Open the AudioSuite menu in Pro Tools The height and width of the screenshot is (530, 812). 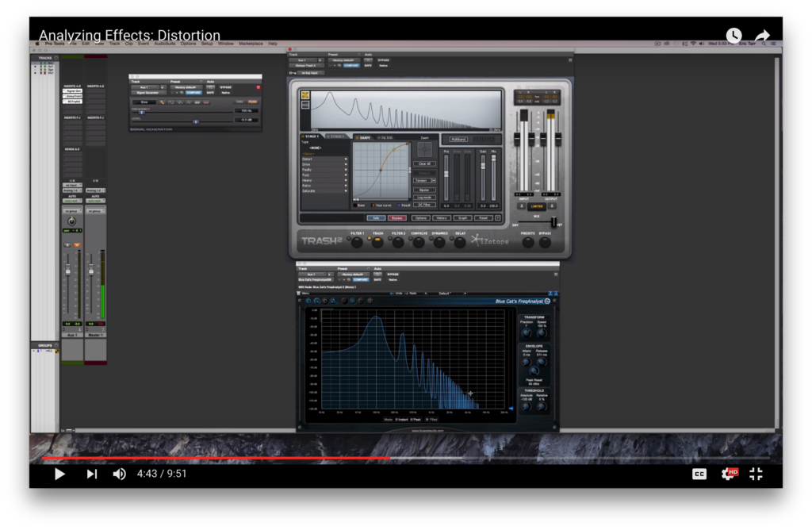(x=164, y=44)
